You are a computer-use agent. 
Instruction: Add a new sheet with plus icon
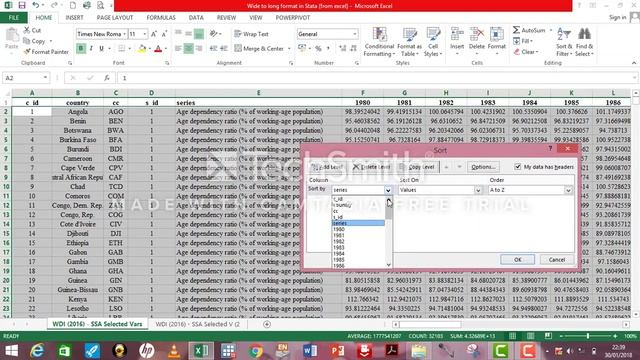click(x=267, y=324)
